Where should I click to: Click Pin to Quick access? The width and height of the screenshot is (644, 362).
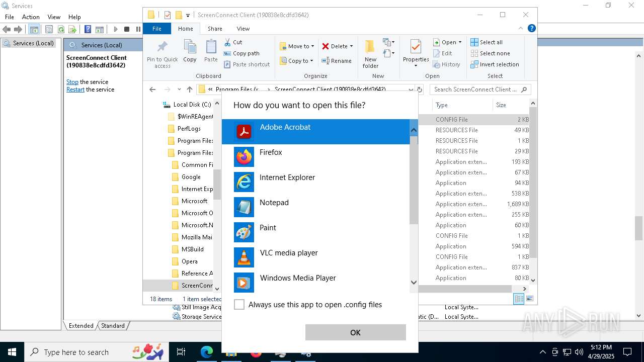(x=162, y=54)
